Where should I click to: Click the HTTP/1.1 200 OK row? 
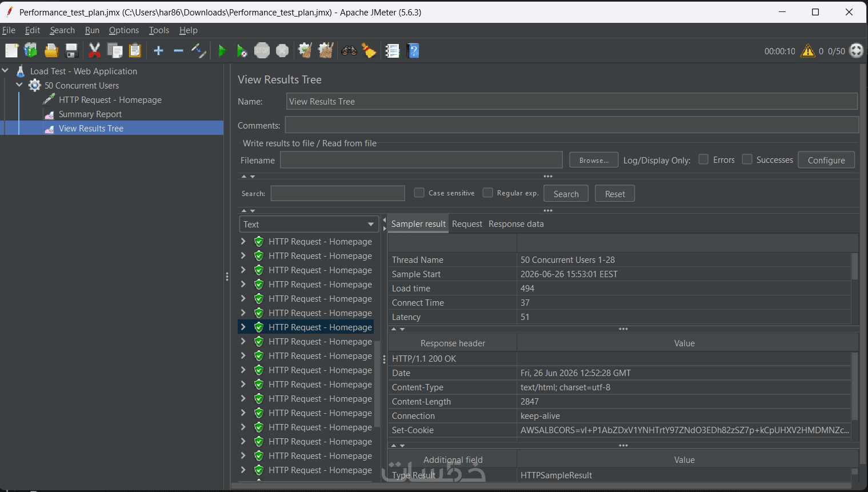coord(620,358)
